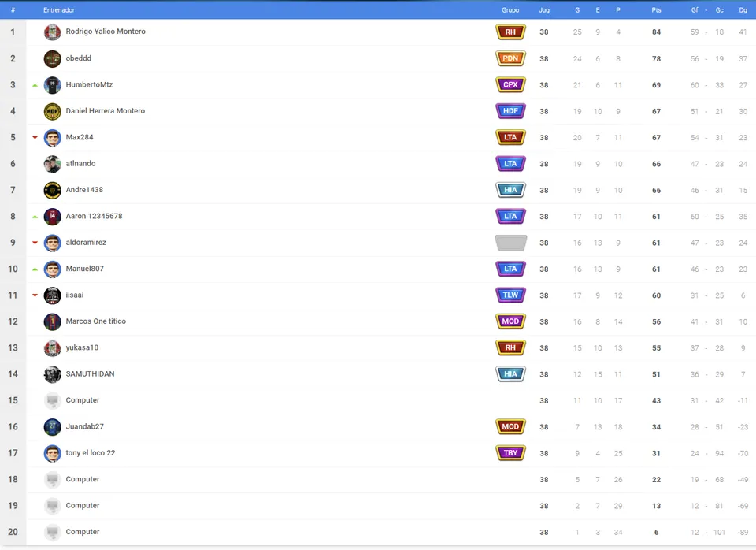Open the Max284 manager name
756x550 pixels.
point(80,137)
